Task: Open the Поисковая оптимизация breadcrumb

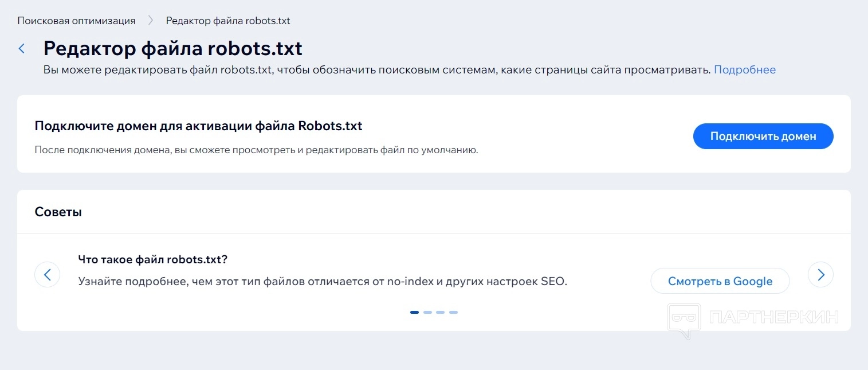Action: (x=76, y=21)
